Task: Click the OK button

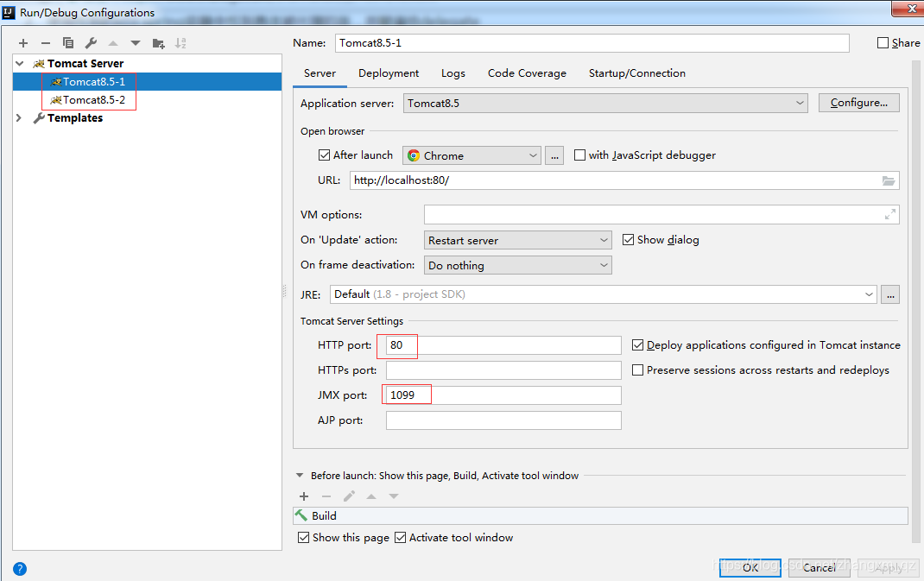Action: 750,567
